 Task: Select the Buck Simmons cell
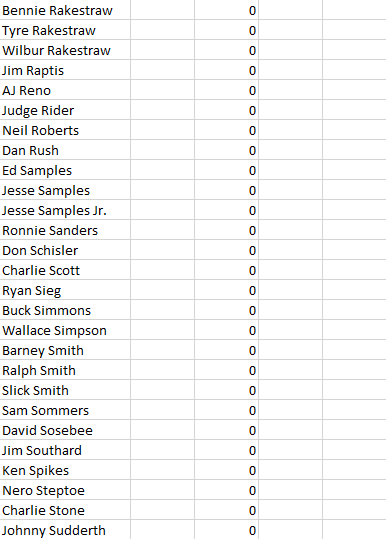click(65, 310)
